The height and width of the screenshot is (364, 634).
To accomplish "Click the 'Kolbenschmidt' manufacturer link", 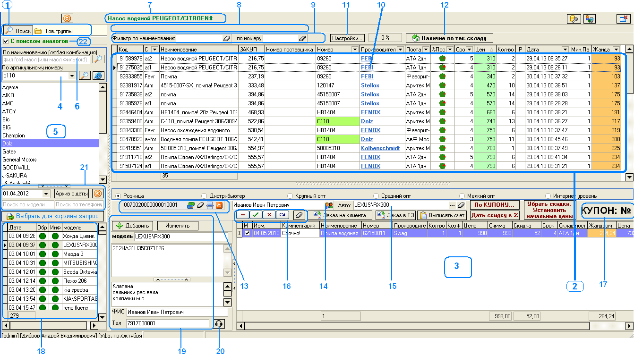I will pyautogui.click(x=380, y=148).
